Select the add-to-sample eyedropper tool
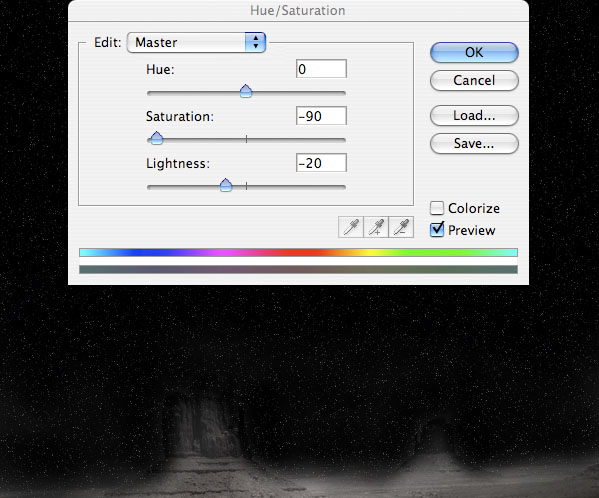Image resolution: width=599 pixels, height=498 pixels. [376, 227]
